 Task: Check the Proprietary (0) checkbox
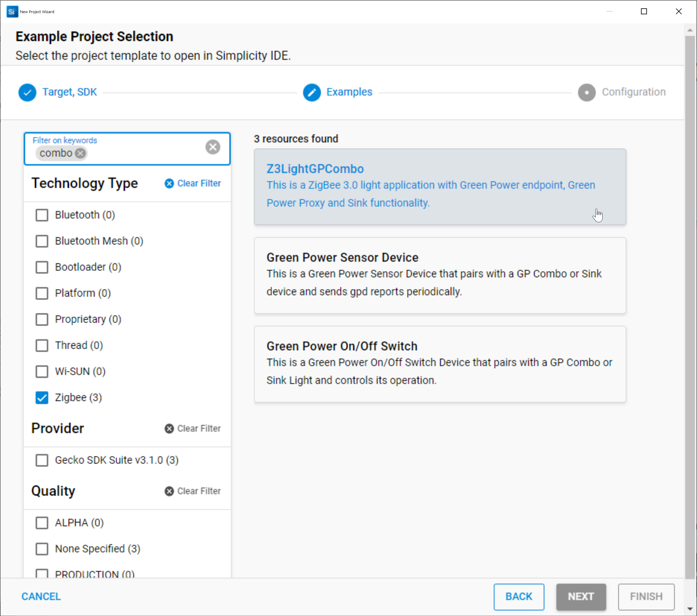point(42,319)
